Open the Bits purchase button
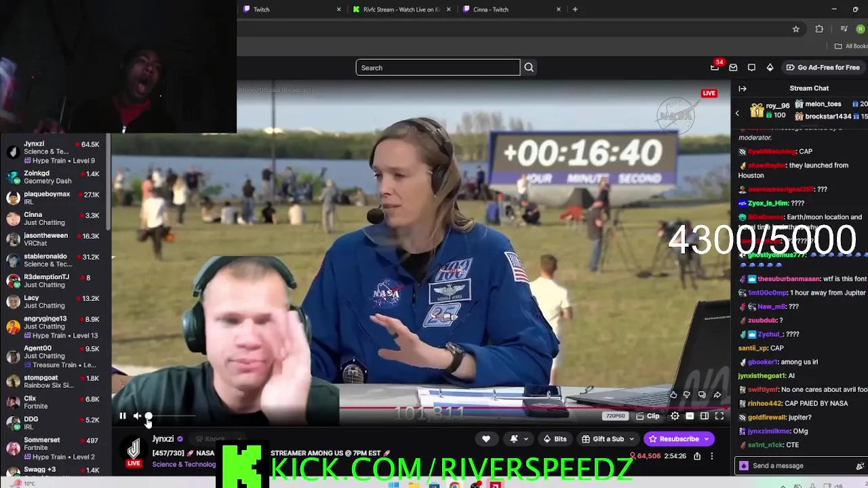Viewport: 868px width, 488px height. tap(555, 439)
